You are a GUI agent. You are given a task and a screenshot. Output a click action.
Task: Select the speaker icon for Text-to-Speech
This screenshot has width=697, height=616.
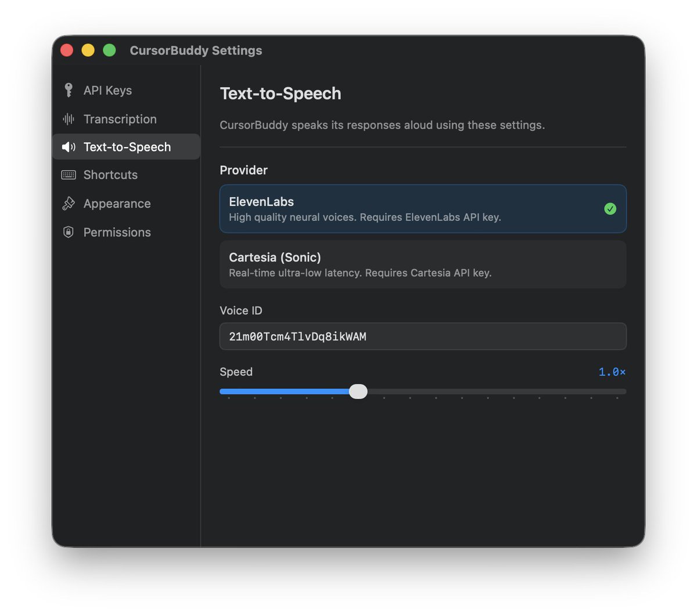coord(68,147)
